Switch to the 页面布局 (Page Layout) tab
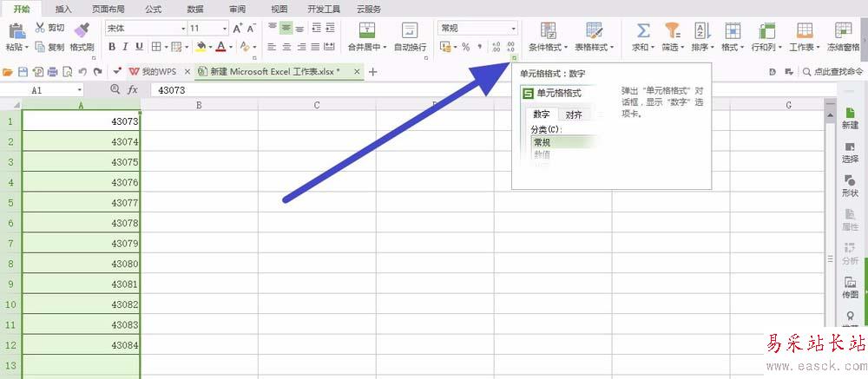868x379 pixels. click(x=108, y=9)
